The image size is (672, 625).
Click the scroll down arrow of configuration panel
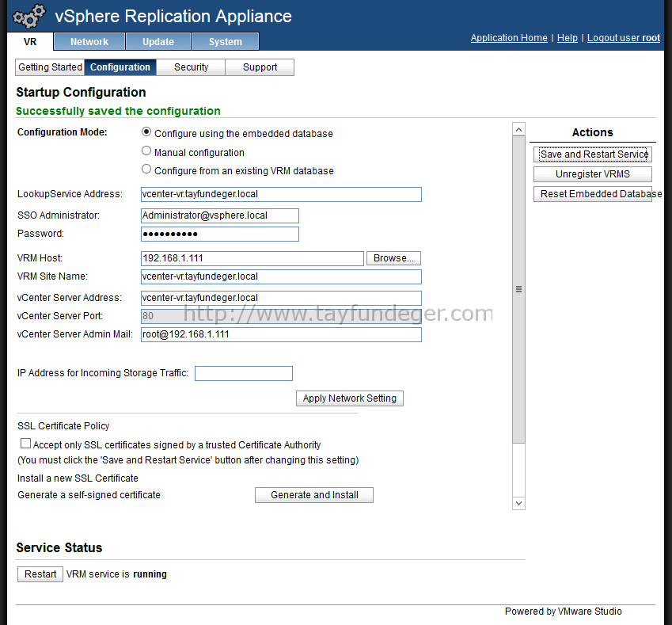coord(518,503)
